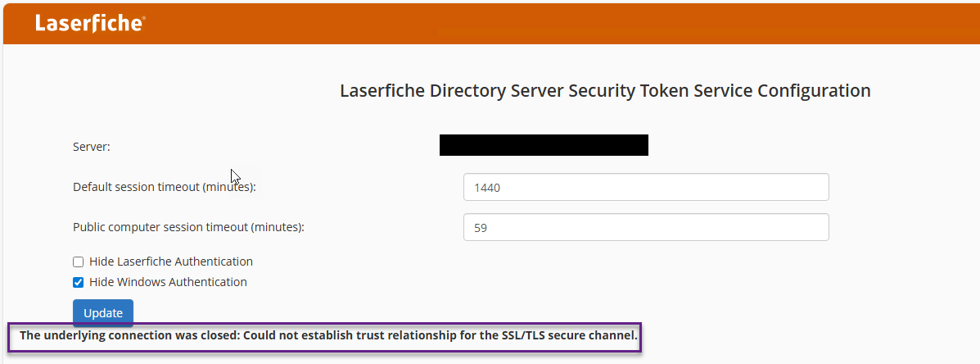Click the empty orange header bar area
Viewport: 980px width, 364px height.
pos(562,23)
